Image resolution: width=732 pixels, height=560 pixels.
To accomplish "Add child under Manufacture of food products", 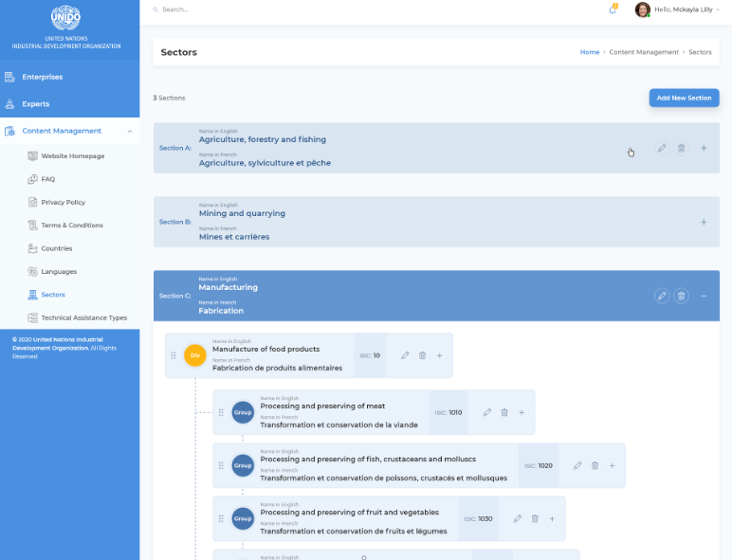I will (439, 355).
